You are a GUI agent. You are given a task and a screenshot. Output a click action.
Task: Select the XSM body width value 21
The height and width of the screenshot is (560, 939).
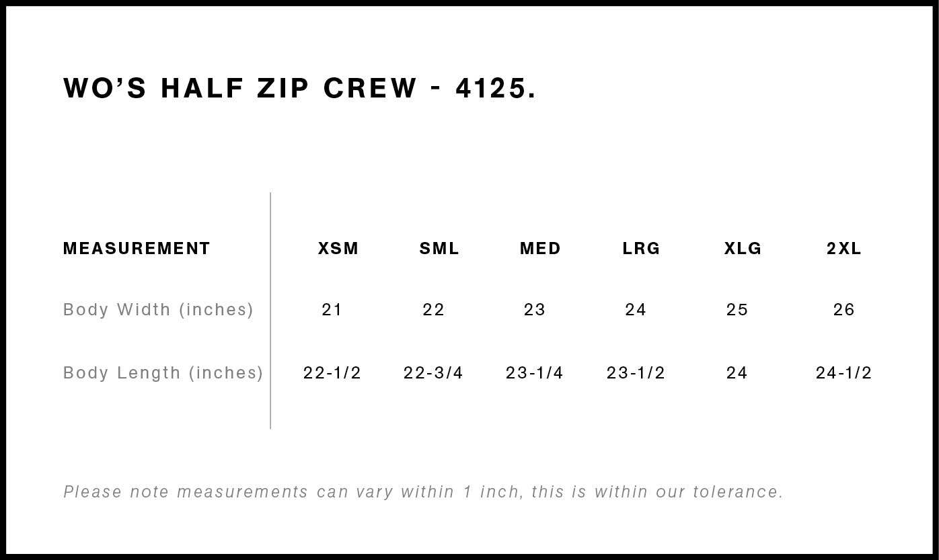pyautogui.click(x=332, y=310)
